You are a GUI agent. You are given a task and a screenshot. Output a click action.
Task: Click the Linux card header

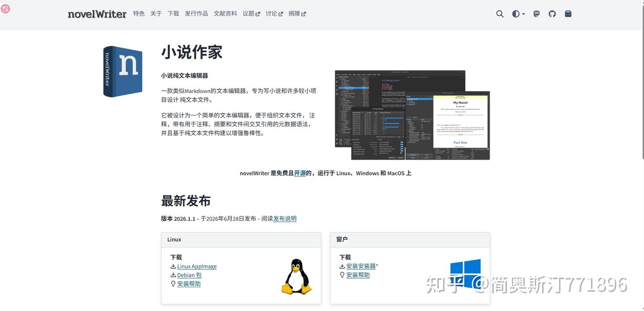pos(241,240)
